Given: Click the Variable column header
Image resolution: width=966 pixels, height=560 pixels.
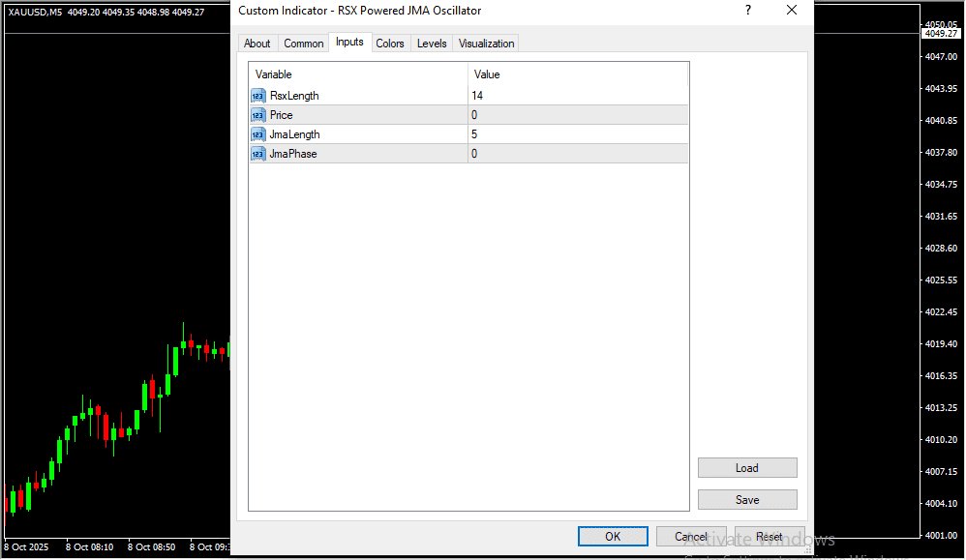Looking at the screenshot, I should click(x=358, y=74).
